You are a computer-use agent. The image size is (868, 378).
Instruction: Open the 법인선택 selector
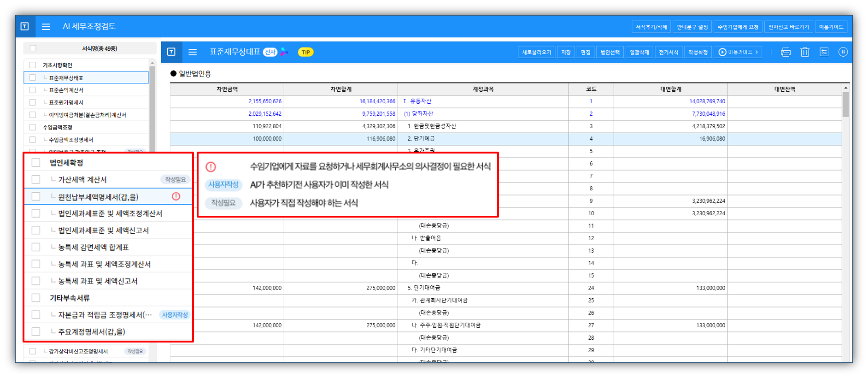click(610, 52)
